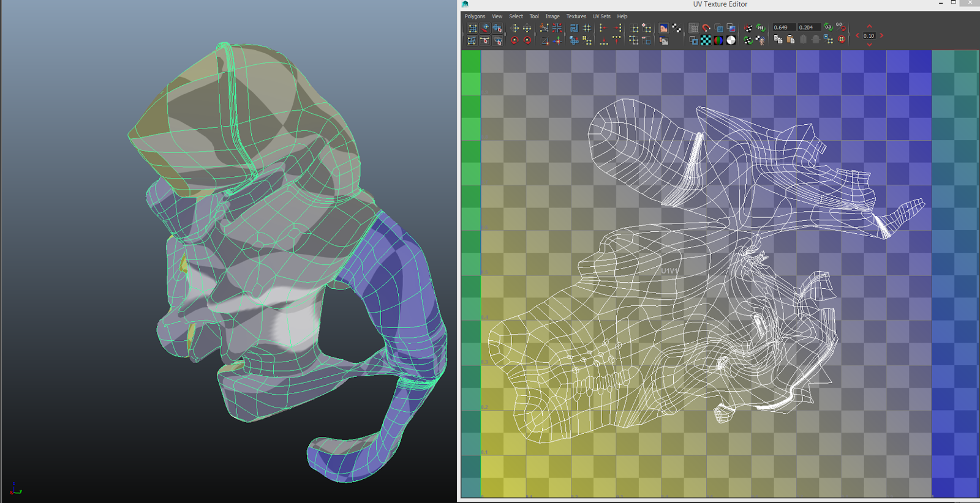Image resolution: width=980 pixels, height=503 pixels.
Task: Toggle pixel snap magnet icon
Action: [706, 28]
